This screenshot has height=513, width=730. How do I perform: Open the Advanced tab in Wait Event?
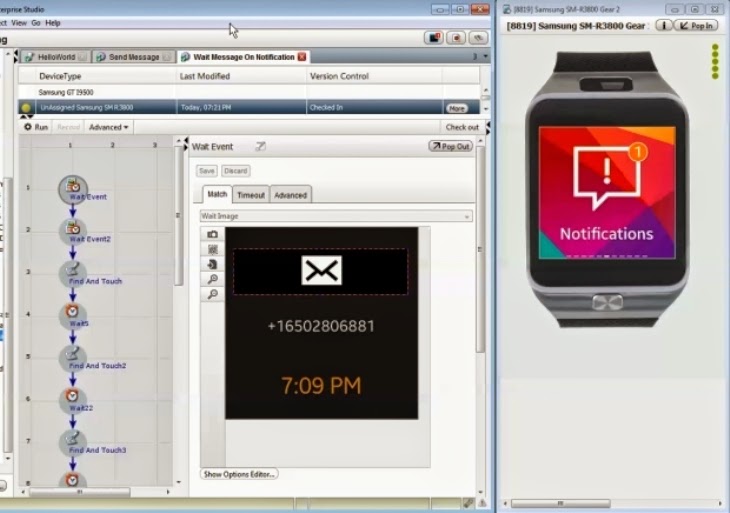(291, 195)
